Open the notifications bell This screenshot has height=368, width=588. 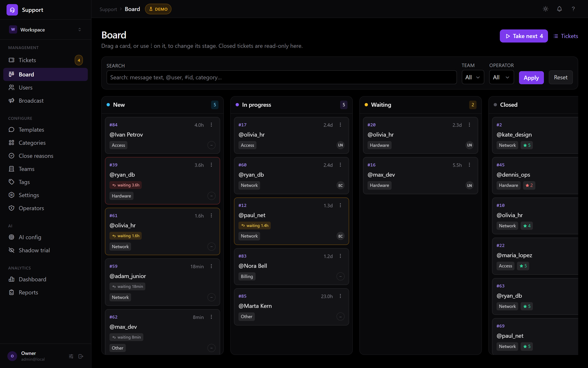(x=559, y=9)
